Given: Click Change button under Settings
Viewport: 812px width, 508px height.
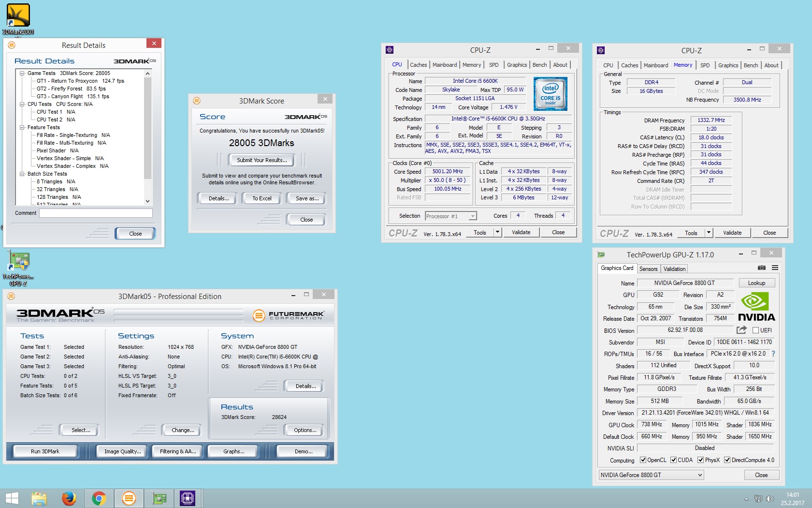Looking at the screenshot, I should [183, 430].
